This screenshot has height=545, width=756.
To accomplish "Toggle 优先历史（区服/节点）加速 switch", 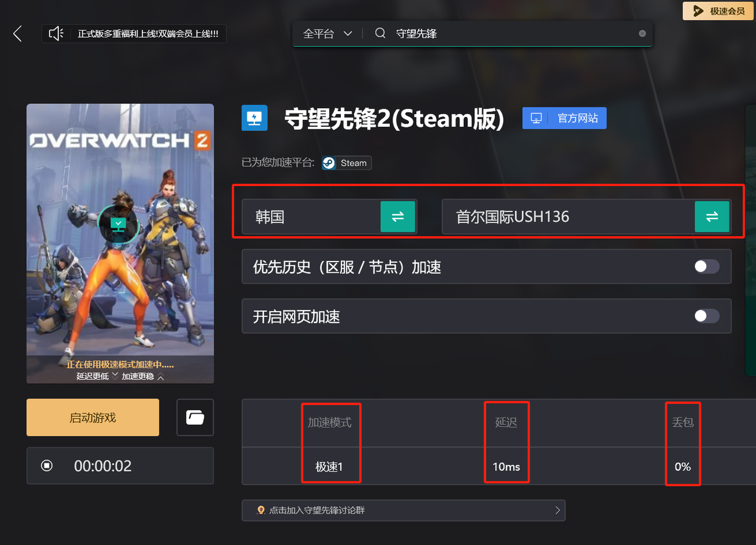I will click(x=706, y=266).
